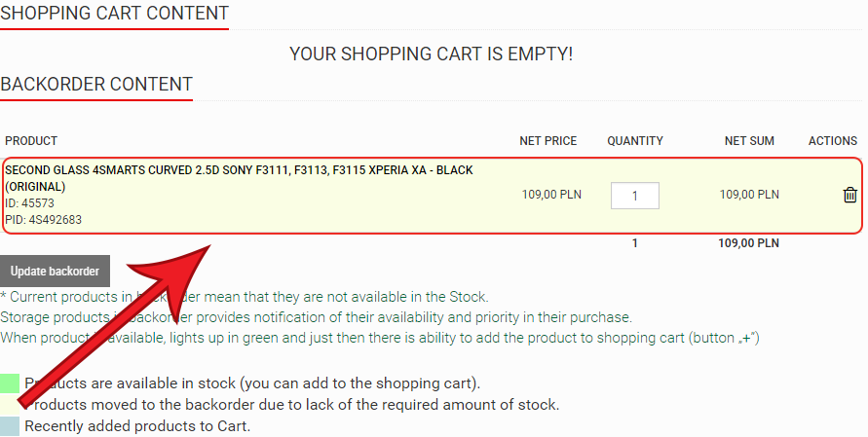Viewport: 868px width, 437px height.
Task: Click the Update backorder button
Action: 55,271
